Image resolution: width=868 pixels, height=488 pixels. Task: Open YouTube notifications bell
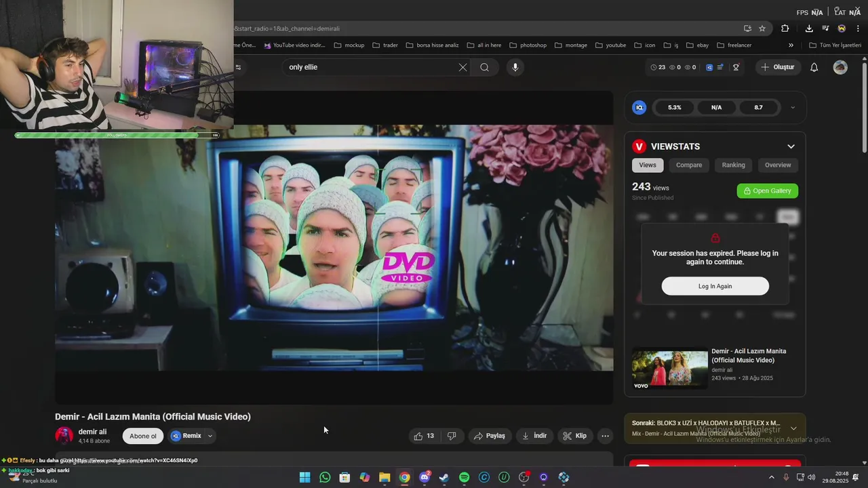coord(814,67)
